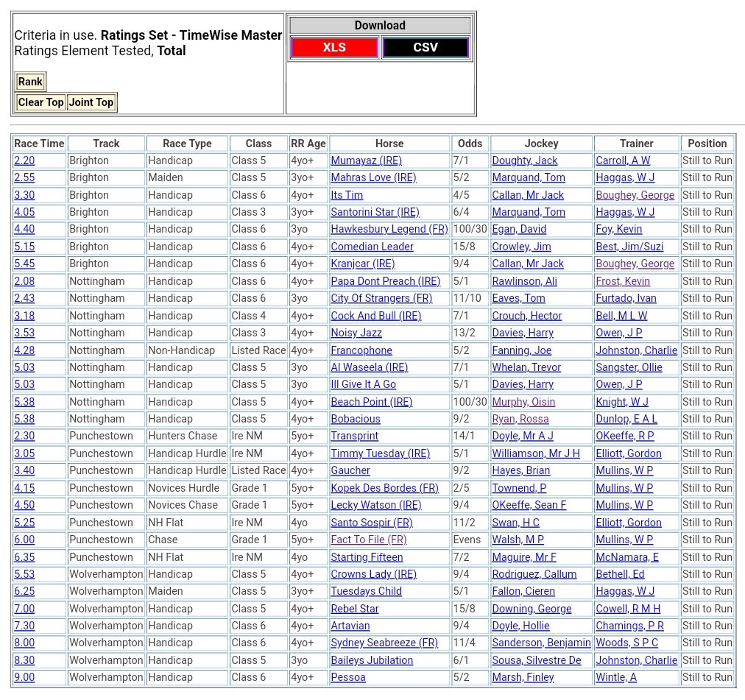
Task: Select jockey Townend, P link
Action: [x=519, y=488]
